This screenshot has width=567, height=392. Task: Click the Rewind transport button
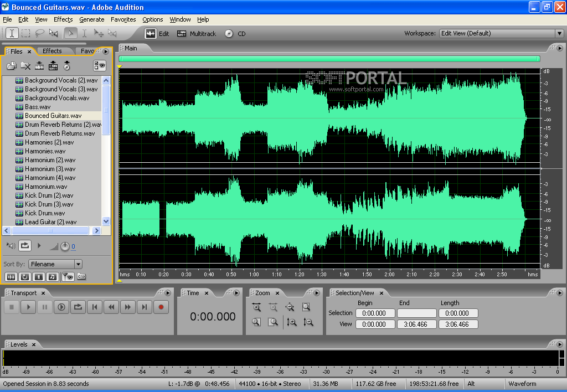(111, 307)
